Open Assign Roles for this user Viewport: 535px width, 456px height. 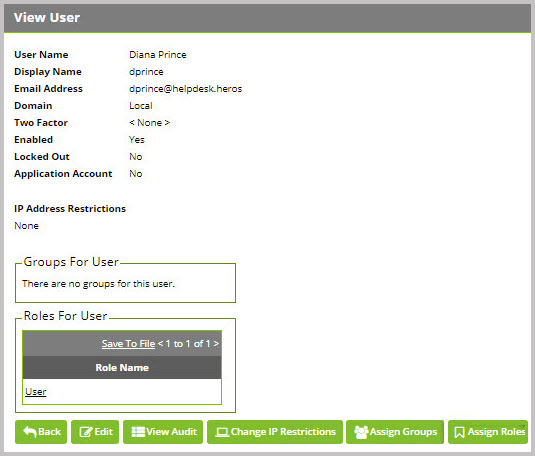pos(488,432)
